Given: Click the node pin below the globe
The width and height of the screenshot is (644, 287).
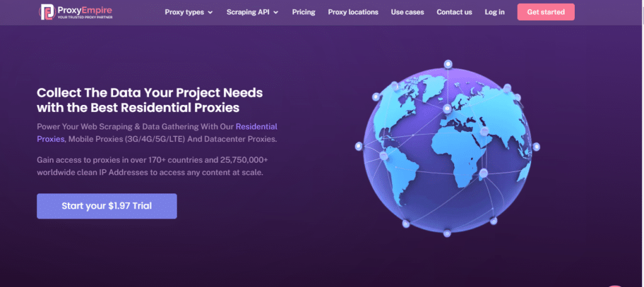Looking at the screenshot, I should (x=447, y=233).
